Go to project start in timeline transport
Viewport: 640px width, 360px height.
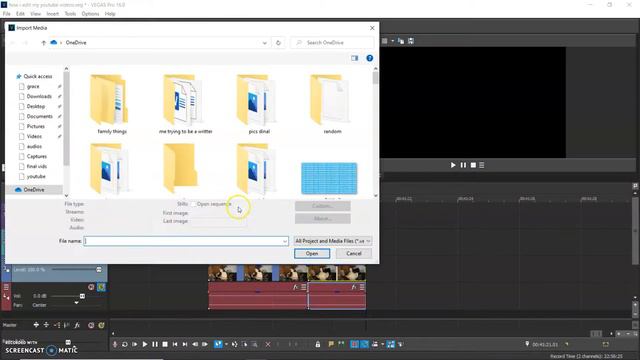tap(175, 344)
